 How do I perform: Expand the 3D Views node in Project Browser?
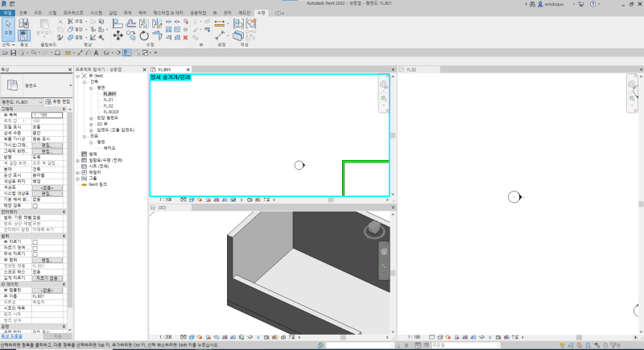91,124
